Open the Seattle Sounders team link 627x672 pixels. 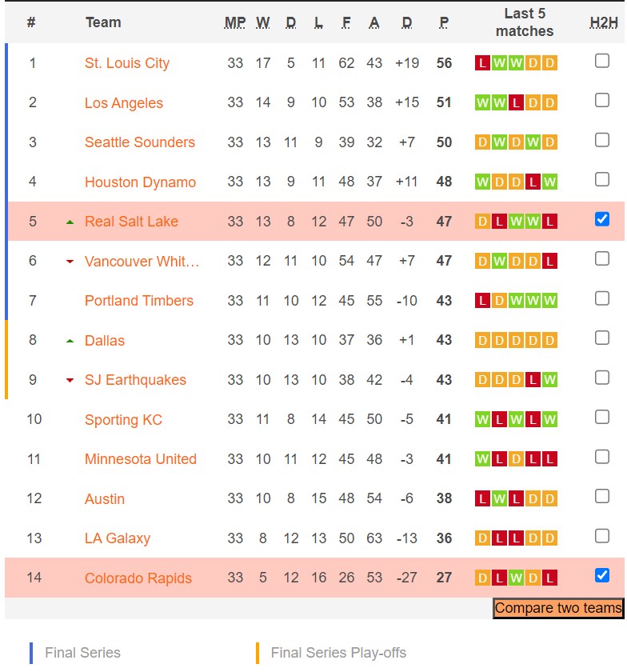pos(140,142)
